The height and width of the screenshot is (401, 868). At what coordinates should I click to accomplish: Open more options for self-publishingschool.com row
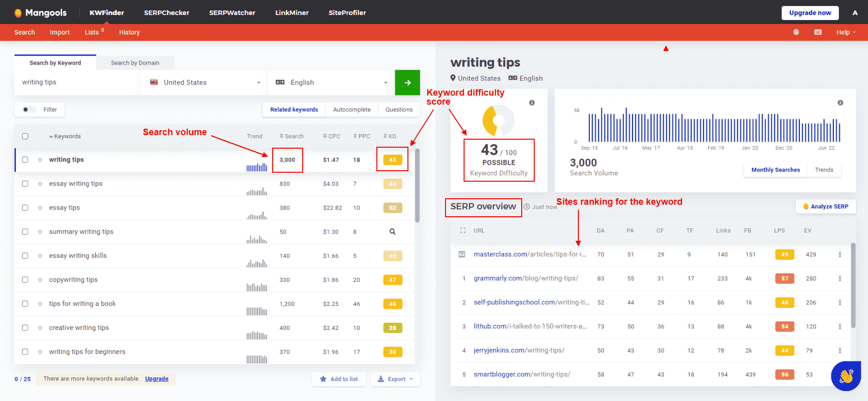click(840, 302)
